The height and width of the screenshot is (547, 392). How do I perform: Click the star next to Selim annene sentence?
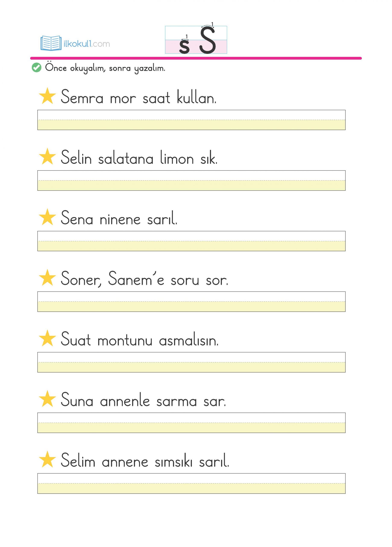pyautogui.click(x=47, y=459)
